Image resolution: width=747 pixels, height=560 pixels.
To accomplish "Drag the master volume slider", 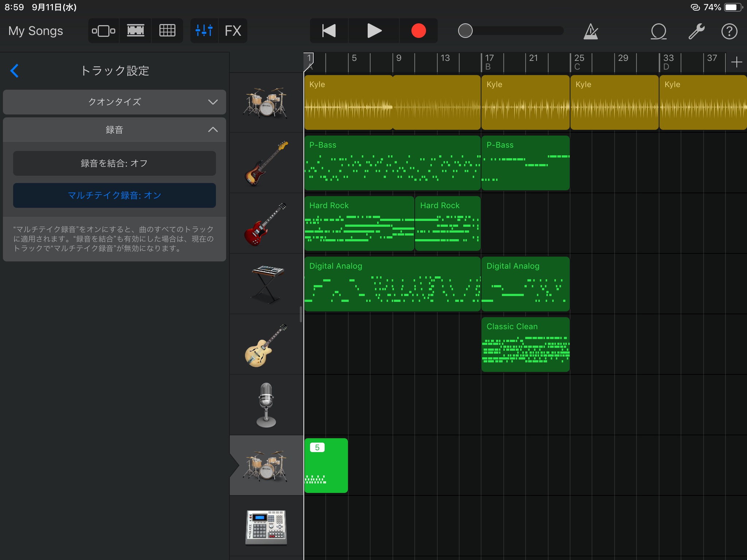I will pyautogui.click(x=466, y=31).
